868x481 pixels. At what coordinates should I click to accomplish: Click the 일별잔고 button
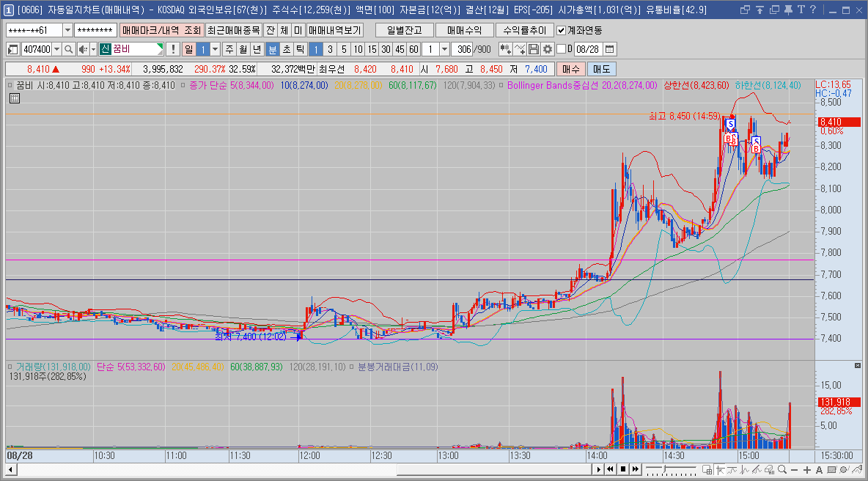(404, 31)
